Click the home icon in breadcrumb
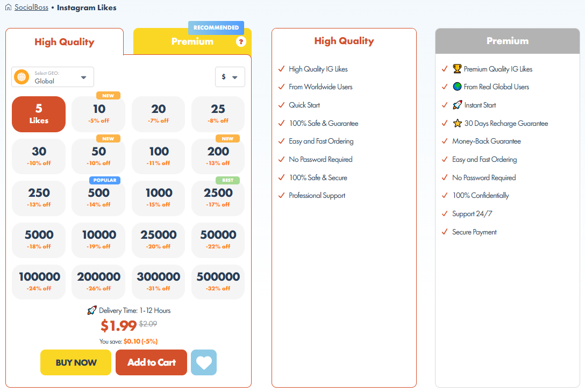The height and width of the screenshot is (392, 585). [8, 8]
